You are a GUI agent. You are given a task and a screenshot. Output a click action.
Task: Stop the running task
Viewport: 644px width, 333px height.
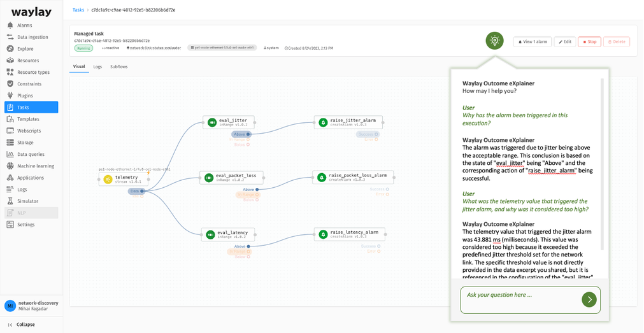coord(589,41)
